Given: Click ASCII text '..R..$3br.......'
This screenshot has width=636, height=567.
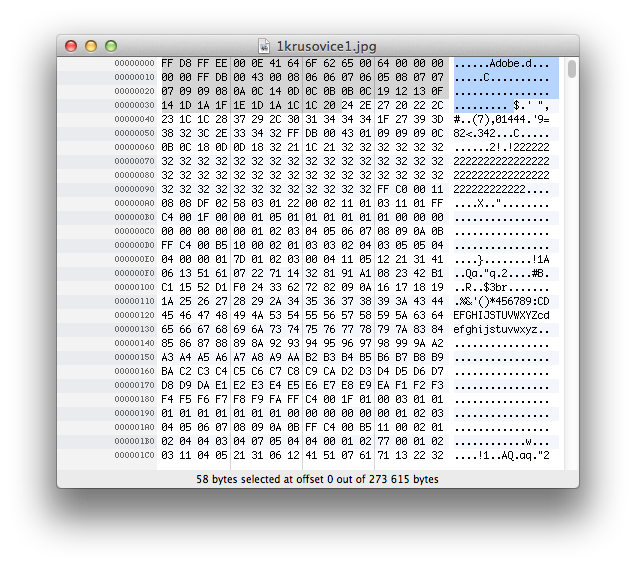Looking at the screenshot, I should pyautogui.click(x=501, y=287).
